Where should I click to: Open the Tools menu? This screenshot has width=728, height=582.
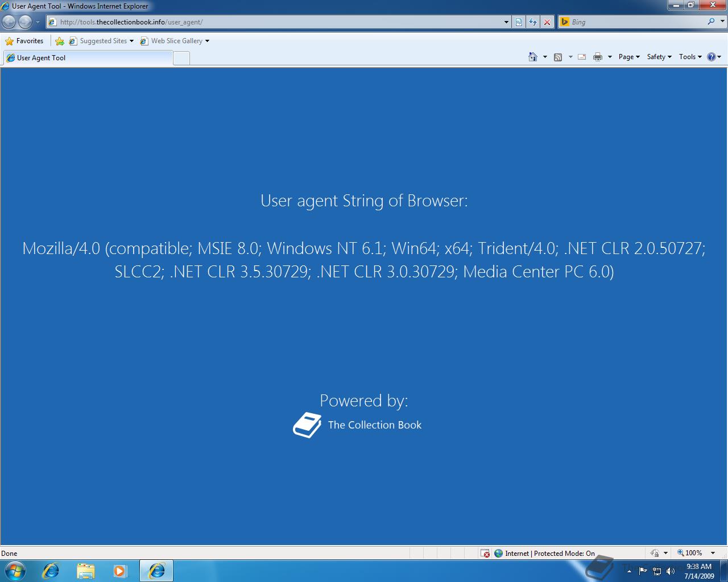(x=690, y=57)
